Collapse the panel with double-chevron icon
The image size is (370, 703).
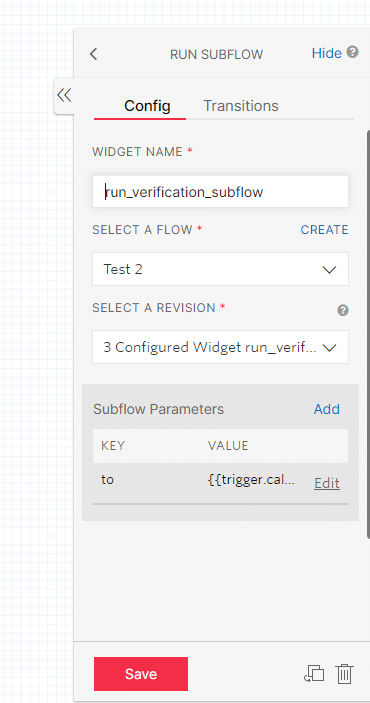point(64,95)
